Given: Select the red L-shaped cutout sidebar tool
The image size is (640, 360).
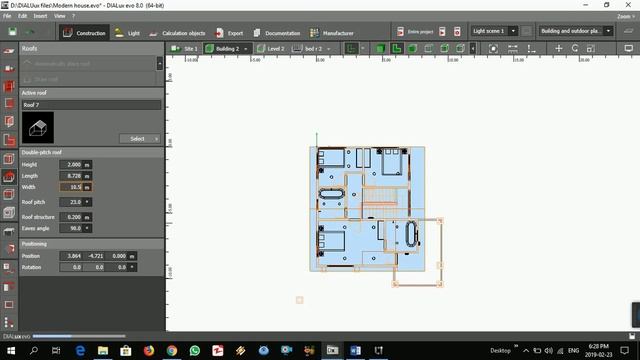Looking at the screenshot, I should coord(9,140).
